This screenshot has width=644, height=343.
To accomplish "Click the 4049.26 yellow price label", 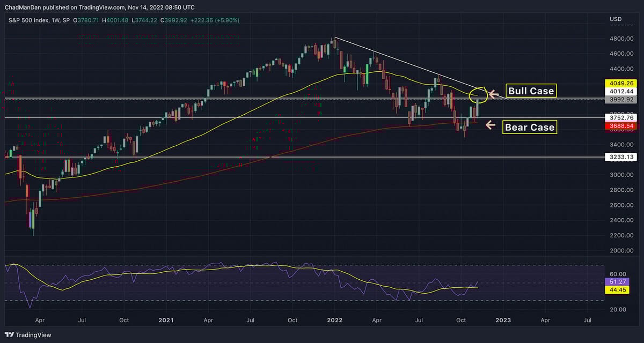I will point(620,84).
